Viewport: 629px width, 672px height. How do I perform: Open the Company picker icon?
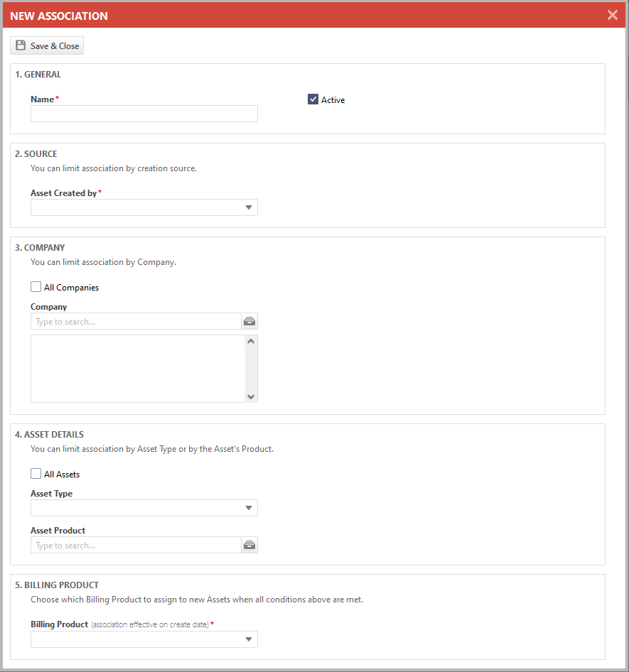(x=249, y=322)
